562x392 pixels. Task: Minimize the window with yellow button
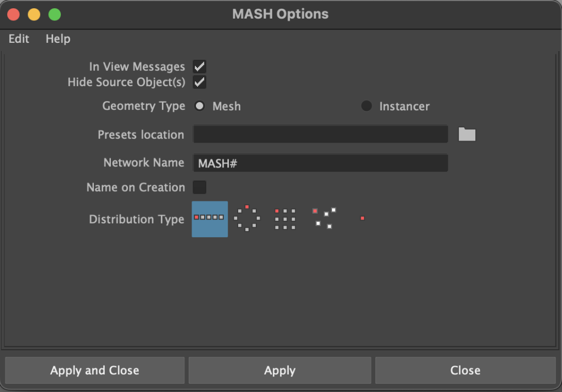coord(34,14)
